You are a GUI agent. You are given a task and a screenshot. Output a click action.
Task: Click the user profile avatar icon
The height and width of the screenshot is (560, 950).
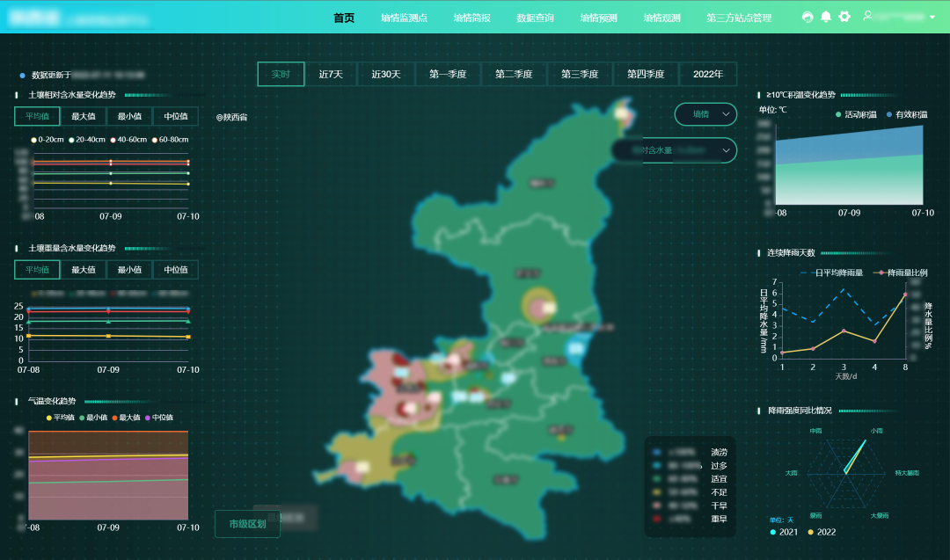pos(867,16)
